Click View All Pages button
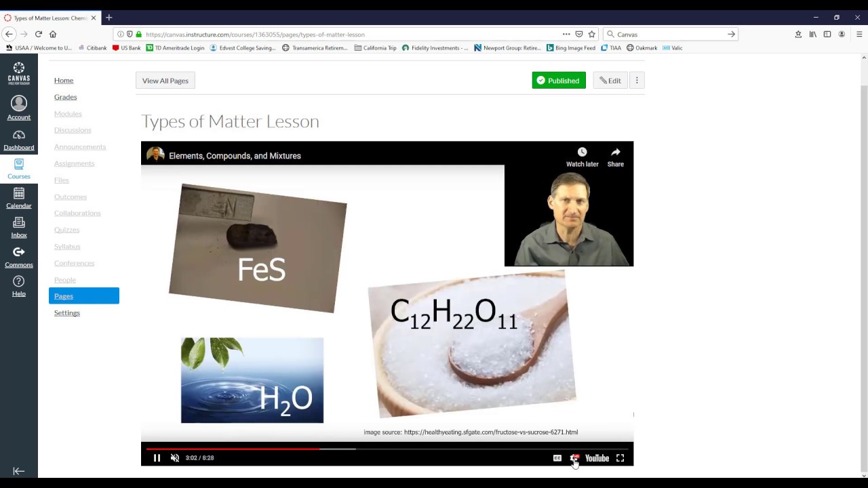Viewport: 868px width, 488px height. 165,81
